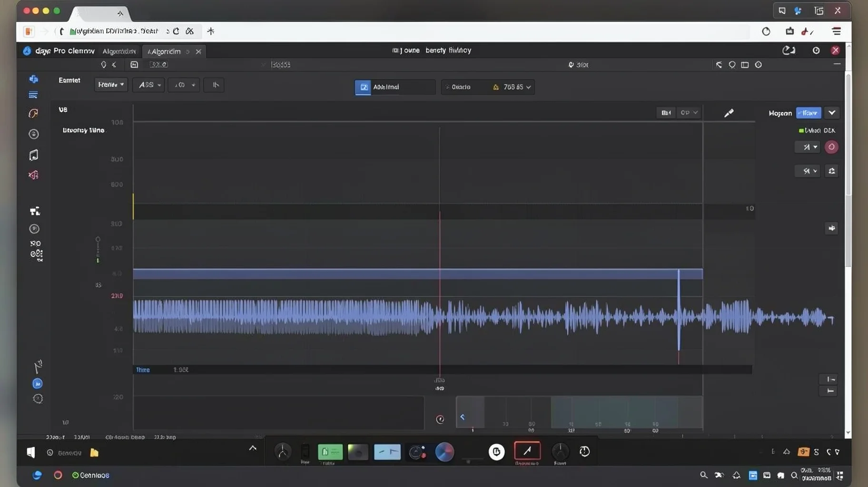
Task: Click the refresh sync icon in header
Action: pyautogui.click(x=789, y=50)
